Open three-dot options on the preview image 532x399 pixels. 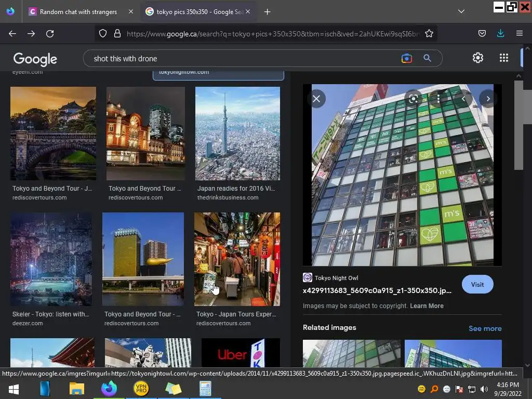[438, 99]
